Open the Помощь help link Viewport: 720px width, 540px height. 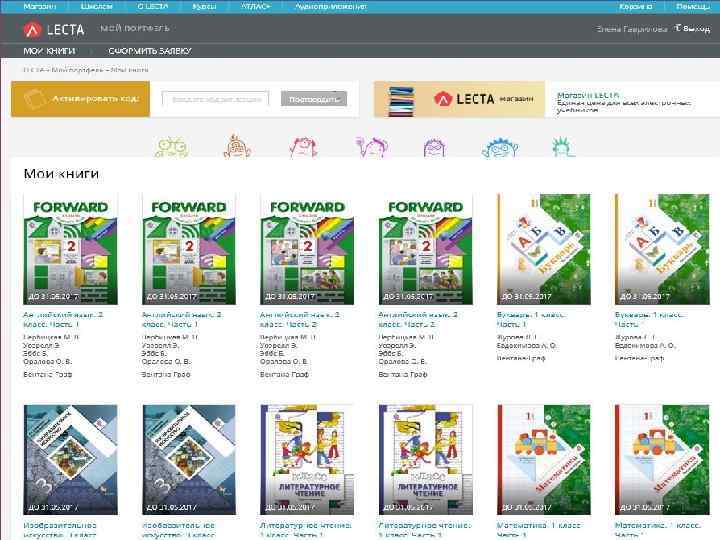(x=693, y=6)
